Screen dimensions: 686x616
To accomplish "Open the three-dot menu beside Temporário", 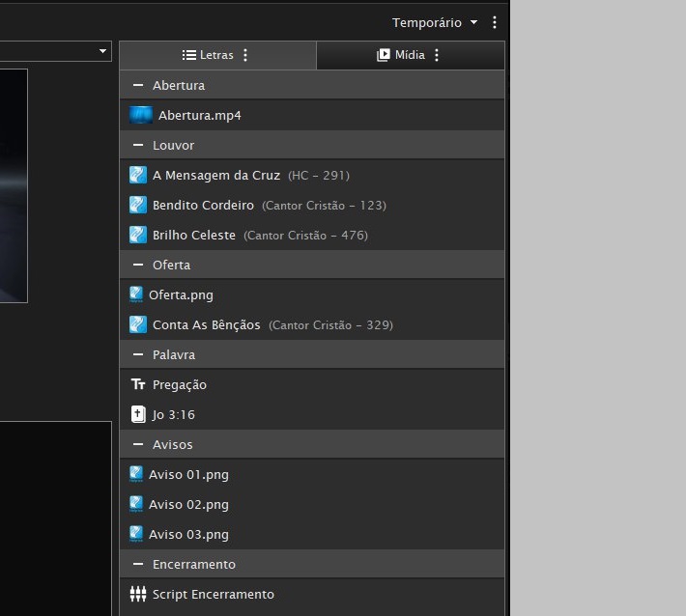I will (x=495, y=22).
